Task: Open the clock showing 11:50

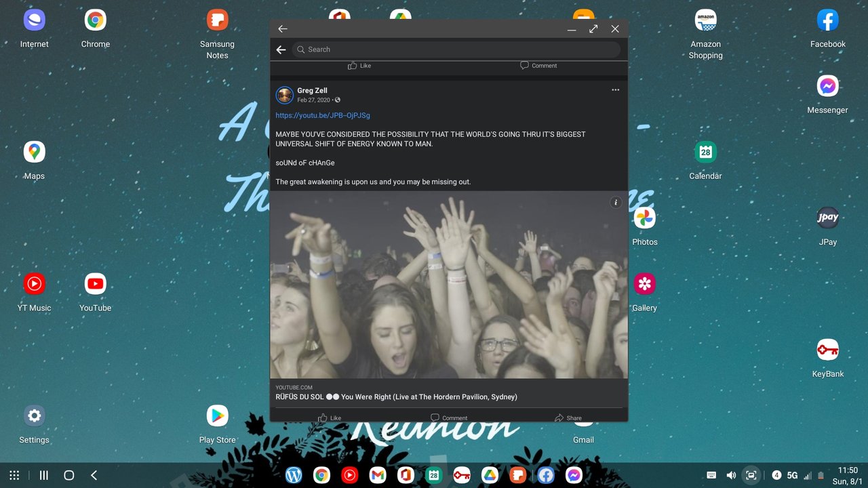Action: point(848,470)
